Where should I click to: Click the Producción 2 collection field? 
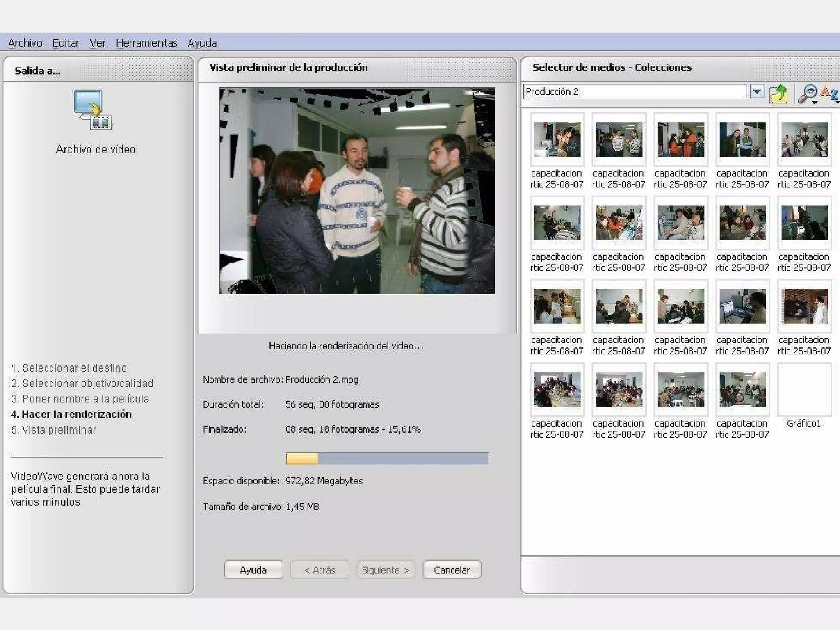coord(634,91)
